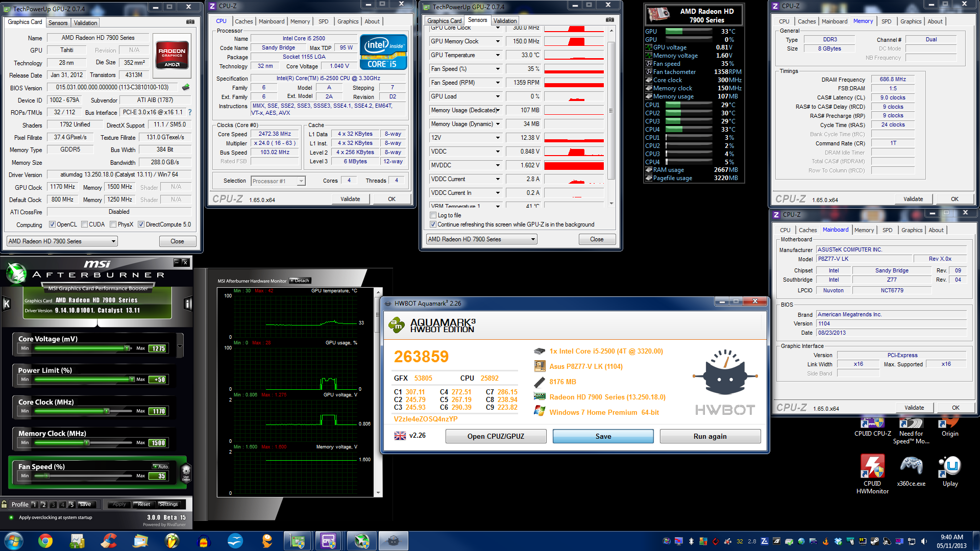Click Open CPUZ/GPUZ button
The image size is (980, 551).
coord(496,436)
